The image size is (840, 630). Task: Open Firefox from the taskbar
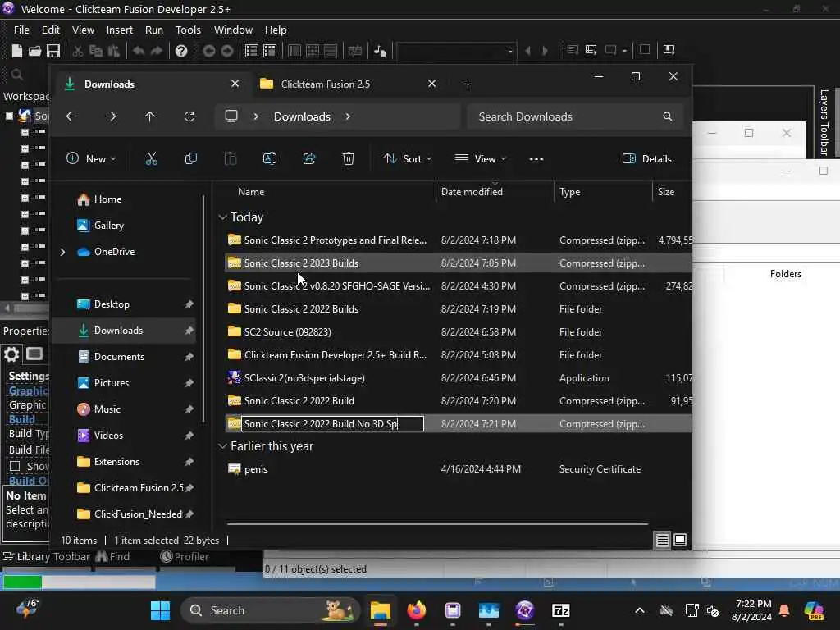[416, 610]
